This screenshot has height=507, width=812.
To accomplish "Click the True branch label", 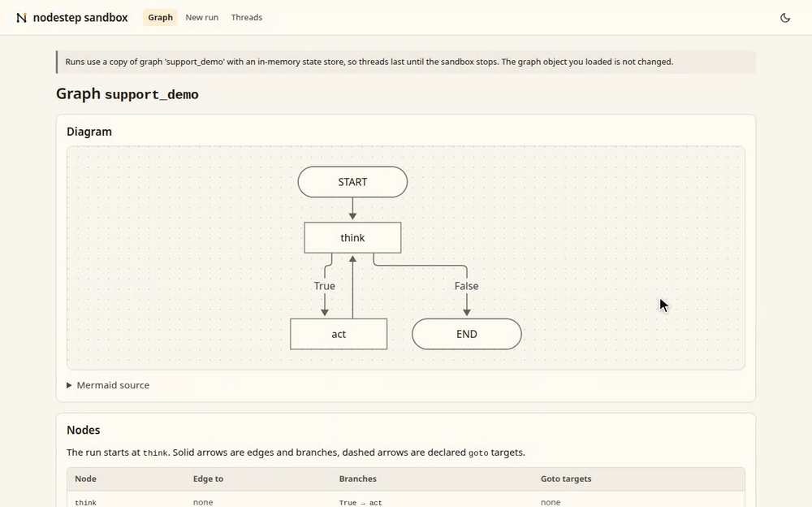I will click(325, 286).
